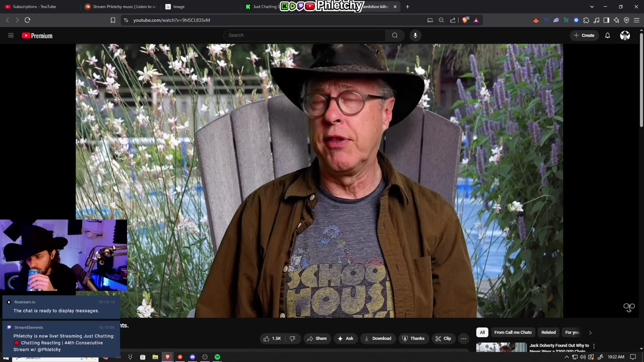Click the 10:22 AM taskbar clock

point(616,357)
